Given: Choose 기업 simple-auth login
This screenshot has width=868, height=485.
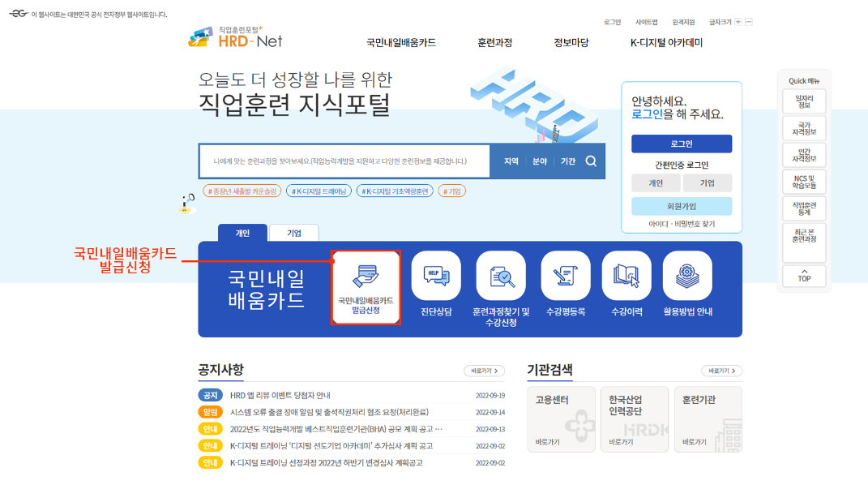Looking at the screenshot, I should point(708,182).
